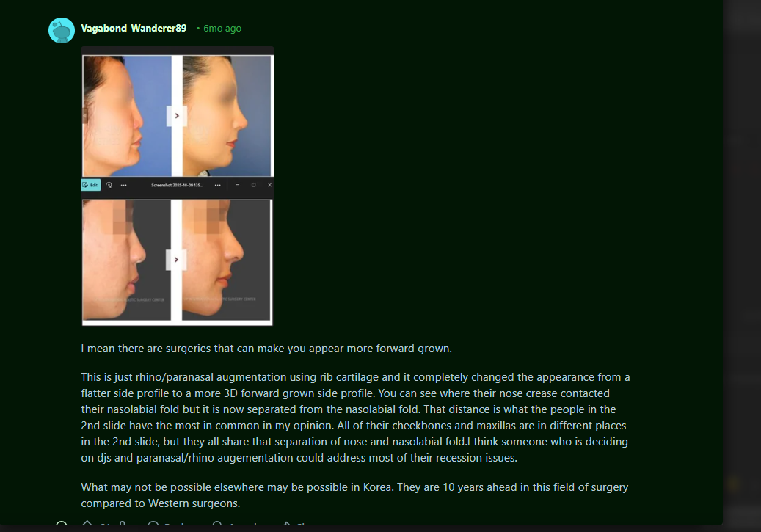Collapse the comment using the vertical thread line
Screen dimensions: 761x532
pyautogui.click(x=62, y=282)
